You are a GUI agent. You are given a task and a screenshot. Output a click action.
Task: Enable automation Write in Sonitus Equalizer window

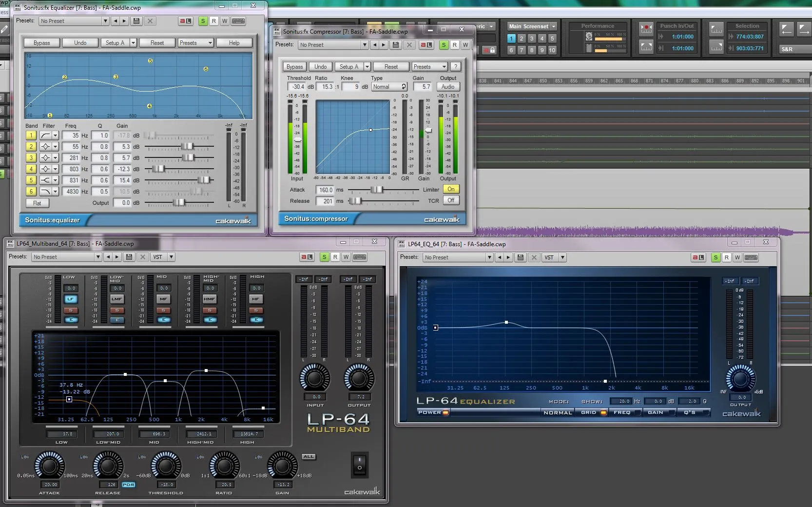point(224,21)
